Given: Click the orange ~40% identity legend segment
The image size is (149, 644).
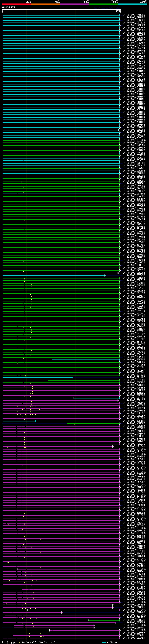Looking at the screenshot, I should [x=46, y=4].
